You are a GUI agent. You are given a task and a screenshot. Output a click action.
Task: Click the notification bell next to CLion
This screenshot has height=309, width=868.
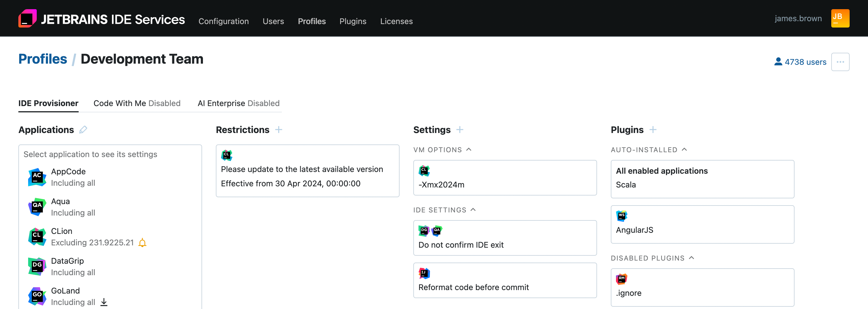[142, 242]
